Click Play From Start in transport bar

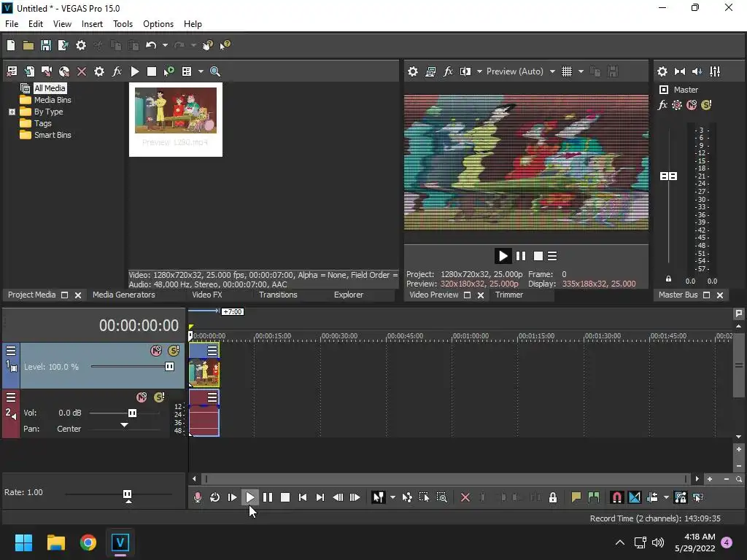coord(233,497)
